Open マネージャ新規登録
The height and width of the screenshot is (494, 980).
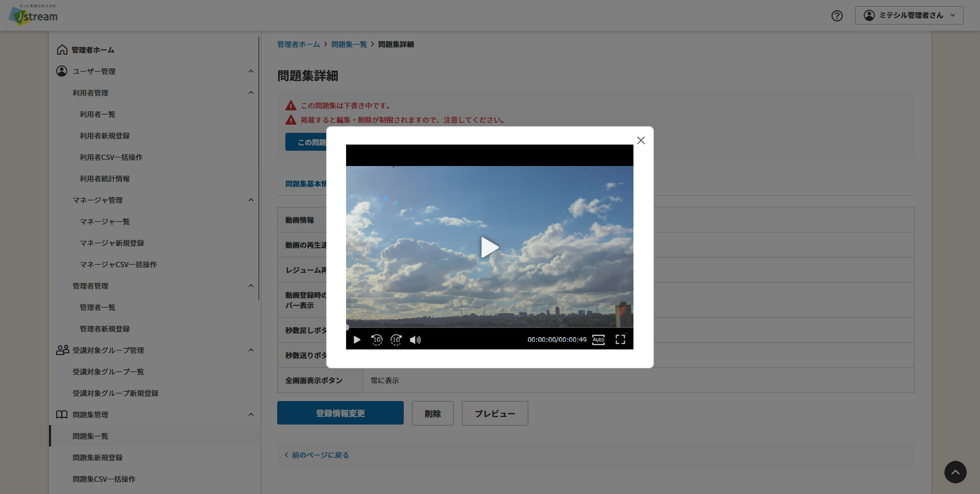point(112,243)
